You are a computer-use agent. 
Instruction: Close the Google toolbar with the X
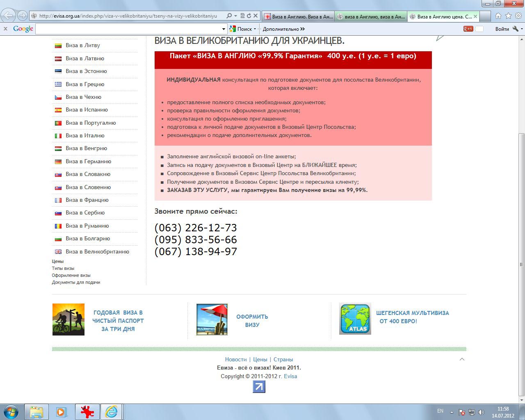coord(5,29)
